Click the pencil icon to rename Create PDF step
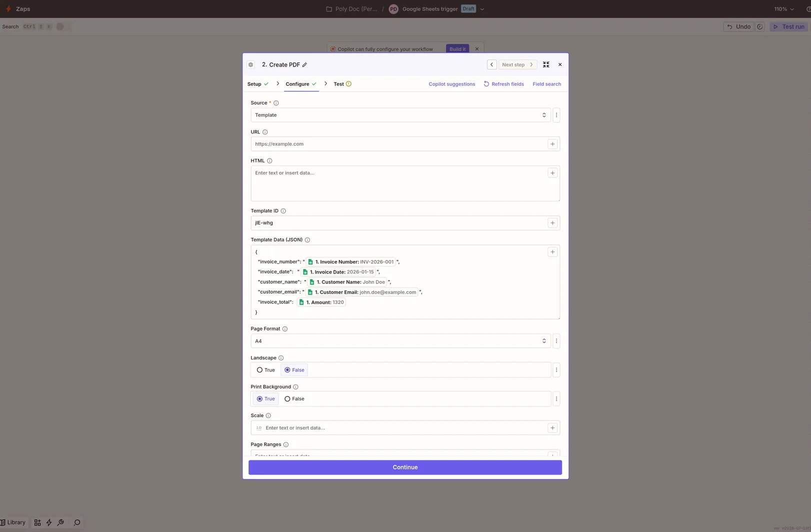Image resolution: width=811 pixels, height=532 pixels. (x=304, y=64)
